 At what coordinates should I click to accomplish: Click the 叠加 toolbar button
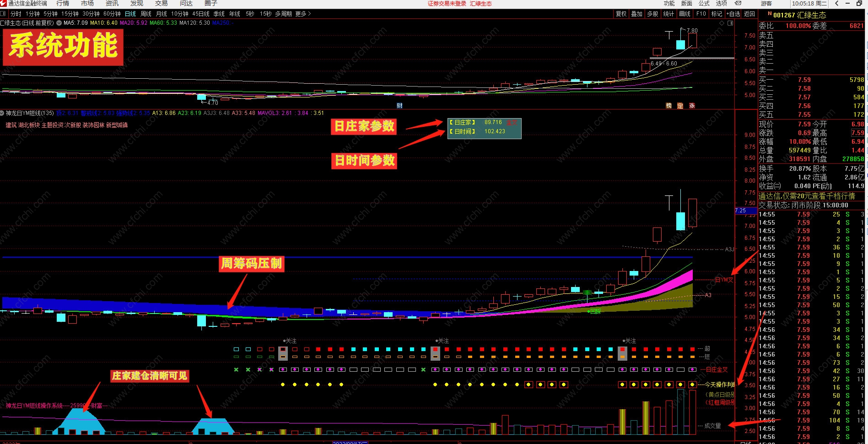pos(637,14)
